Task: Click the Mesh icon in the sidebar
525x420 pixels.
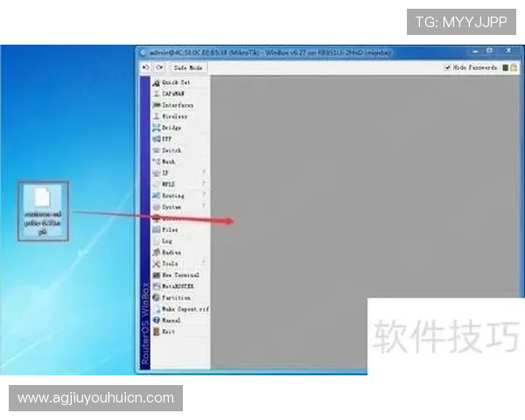Action: [x=157, y=161]
